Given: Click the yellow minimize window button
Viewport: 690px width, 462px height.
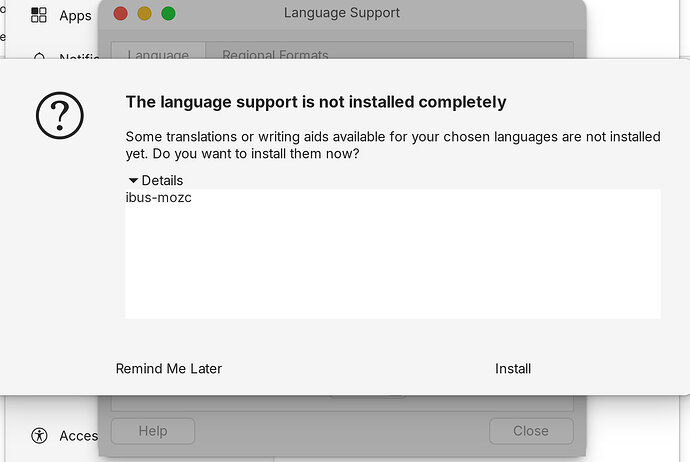Looking at the screenshot, I should (144, 14).
